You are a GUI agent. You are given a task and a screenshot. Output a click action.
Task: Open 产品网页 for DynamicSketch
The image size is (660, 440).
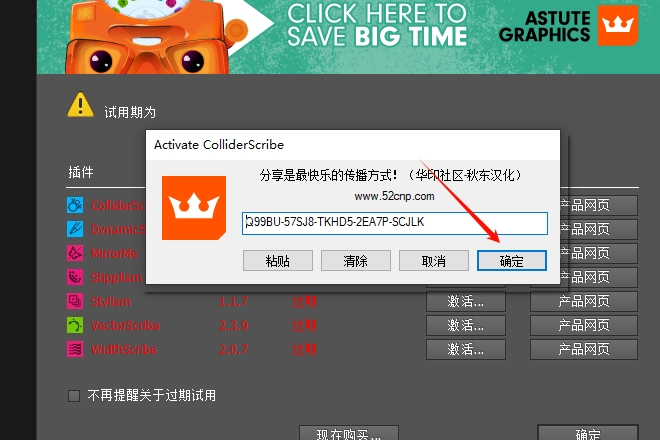click(599, 229)
